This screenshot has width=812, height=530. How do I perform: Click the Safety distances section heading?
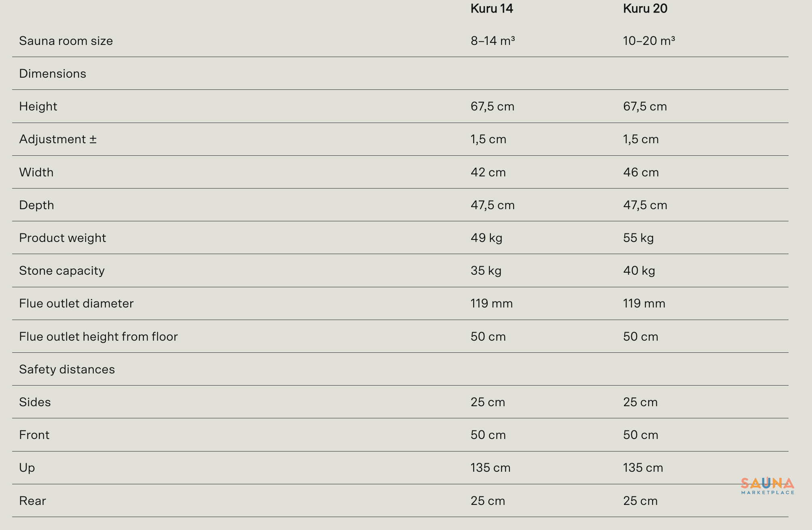point(67,369)
